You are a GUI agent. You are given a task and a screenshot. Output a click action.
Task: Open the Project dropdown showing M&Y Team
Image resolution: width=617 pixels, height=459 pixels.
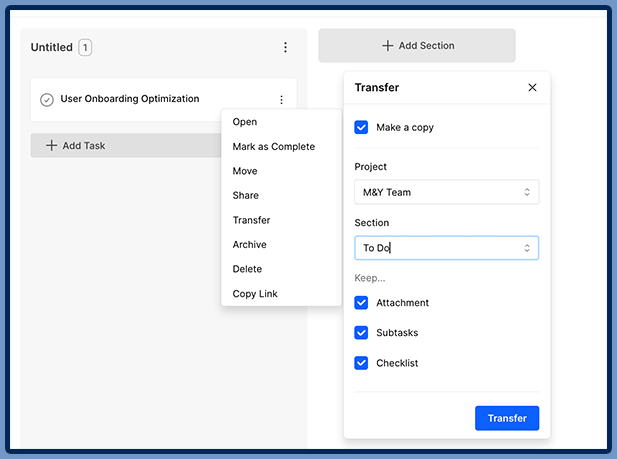click(446, 192)
